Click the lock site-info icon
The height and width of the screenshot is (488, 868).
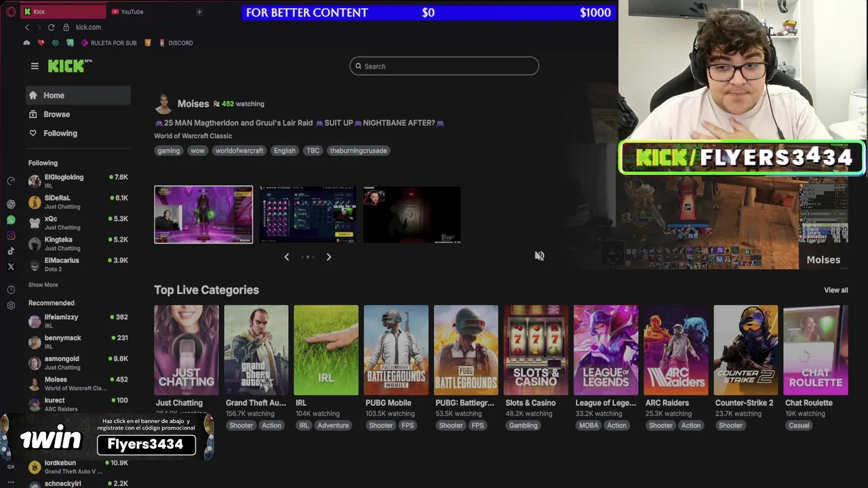[x=66, y=27]
